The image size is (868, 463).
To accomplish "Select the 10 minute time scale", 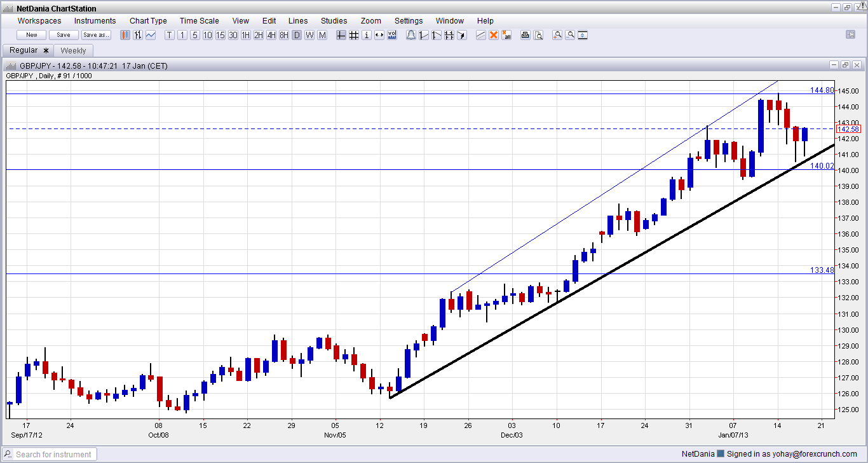I will [208, 35].
